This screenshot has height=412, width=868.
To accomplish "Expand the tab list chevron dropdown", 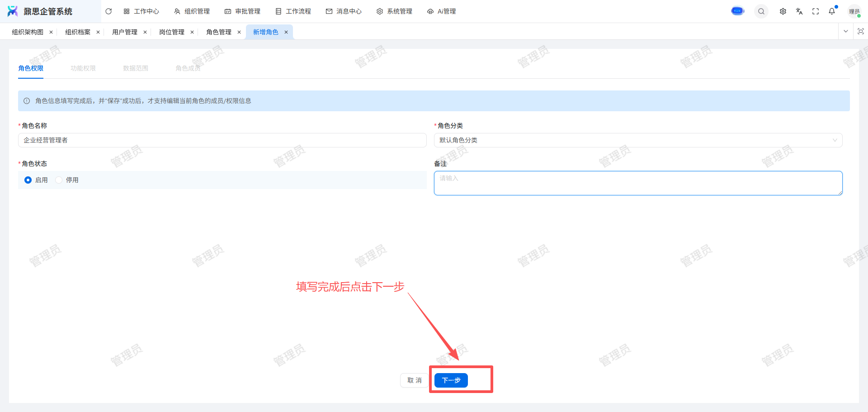I will coord(846,31).
